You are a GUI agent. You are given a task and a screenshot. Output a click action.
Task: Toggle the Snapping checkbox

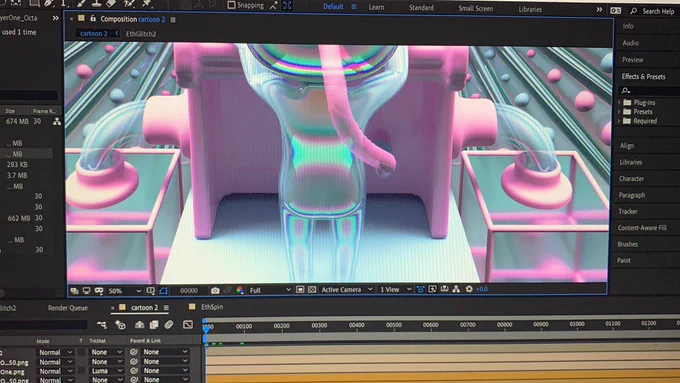(232, 5)
